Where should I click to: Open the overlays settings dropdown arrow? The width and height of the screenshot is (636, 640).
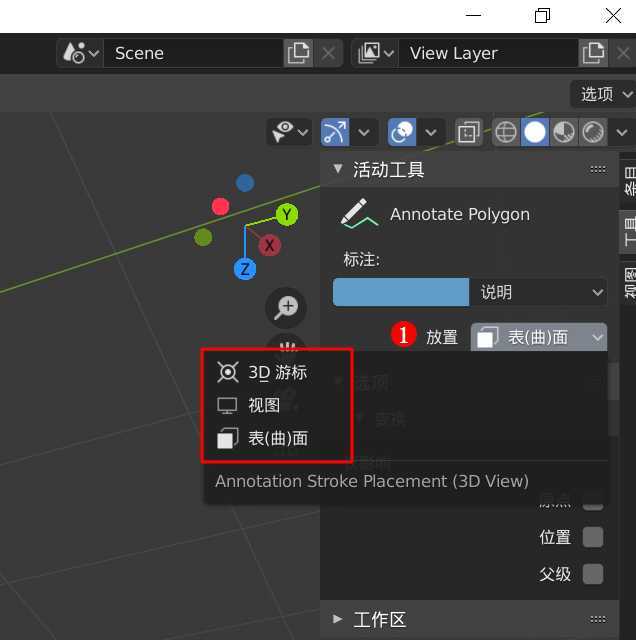431,132
